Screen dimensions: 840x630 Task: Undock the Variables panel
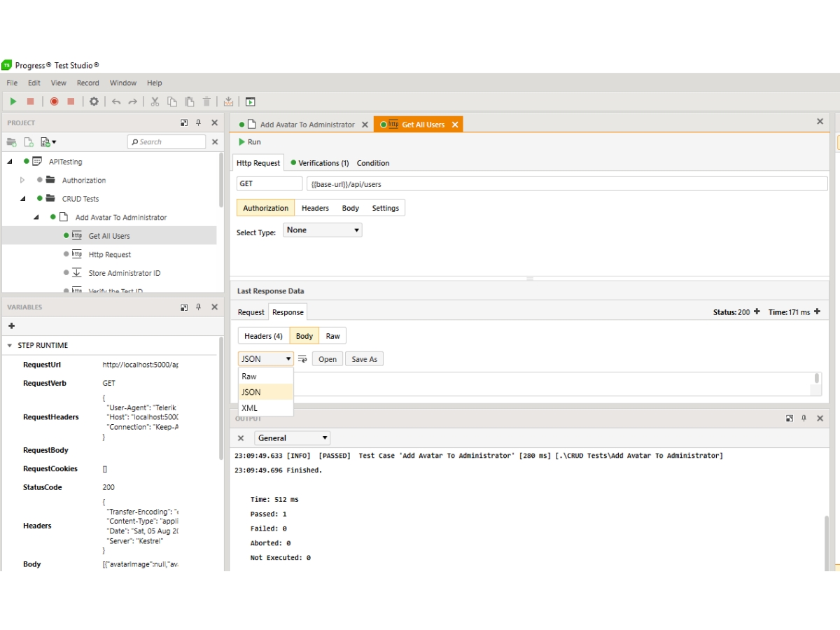pos(184,307)
